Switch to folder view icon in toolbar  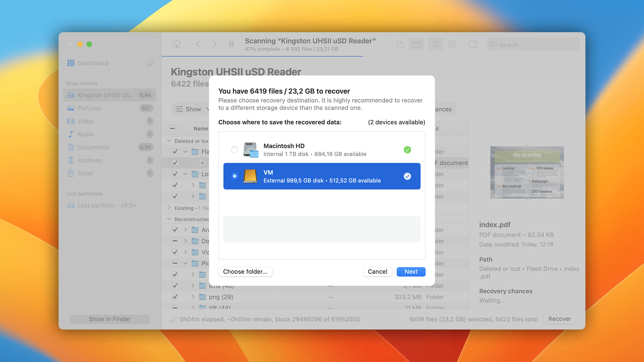tap(416, 44)
